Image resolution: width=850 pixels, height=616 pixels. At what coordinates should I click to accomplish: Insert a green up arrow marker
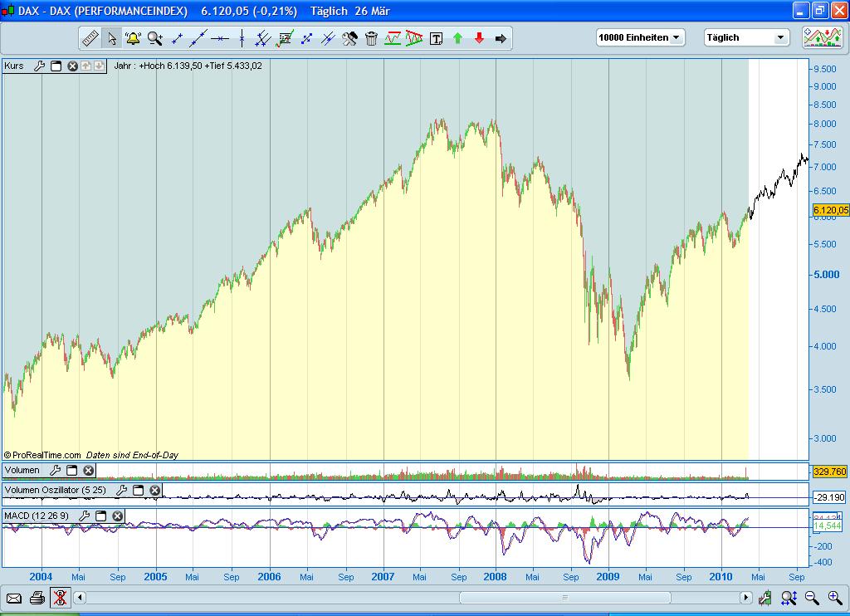[457, 38]
